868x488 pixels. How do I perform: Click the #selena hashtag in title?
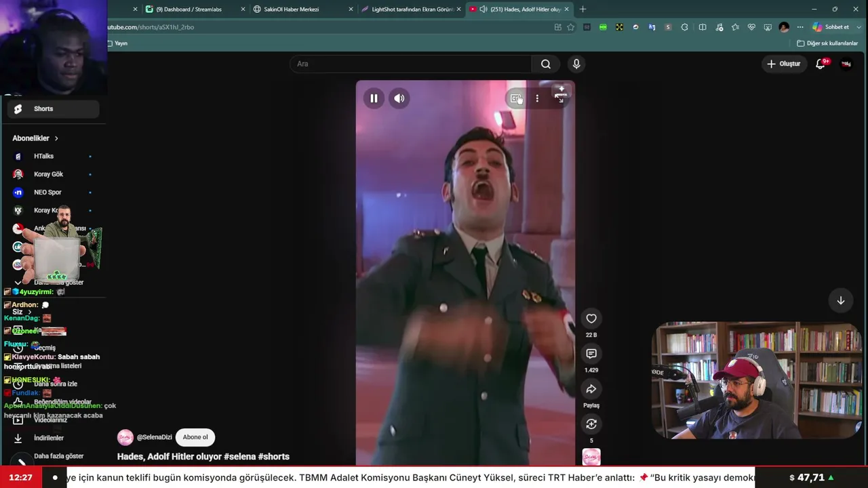[x=240, y=457]
